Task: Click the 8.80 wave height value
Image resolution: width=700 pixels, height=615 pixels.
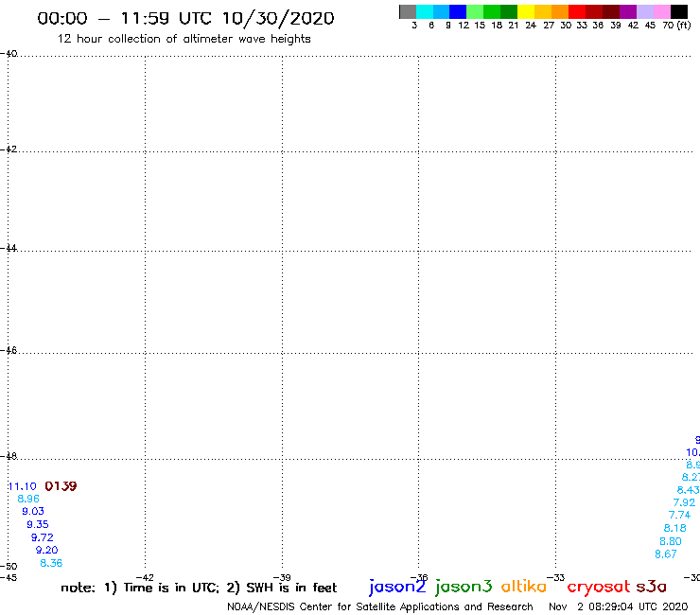Action: click(671, 541)
